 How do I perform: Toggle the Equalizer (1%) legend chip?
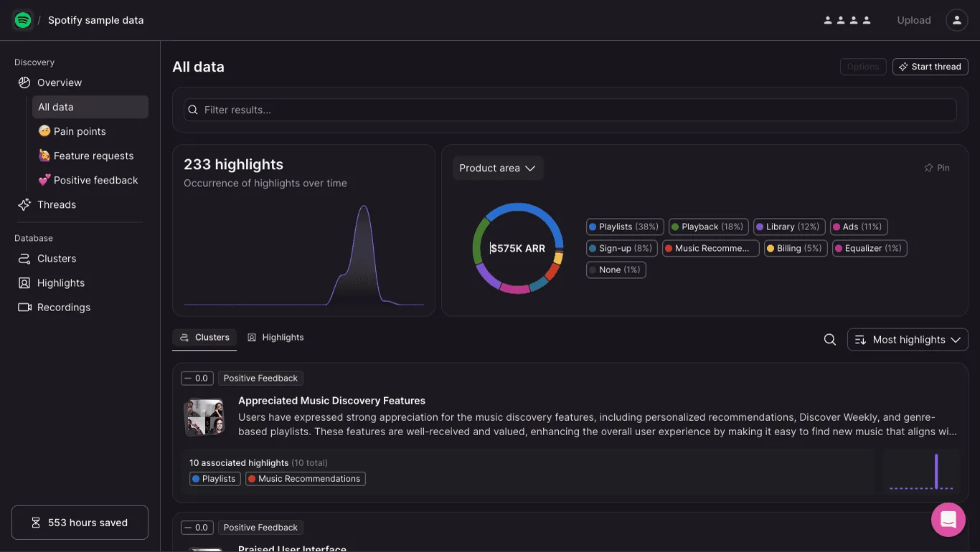click(870, 248)
